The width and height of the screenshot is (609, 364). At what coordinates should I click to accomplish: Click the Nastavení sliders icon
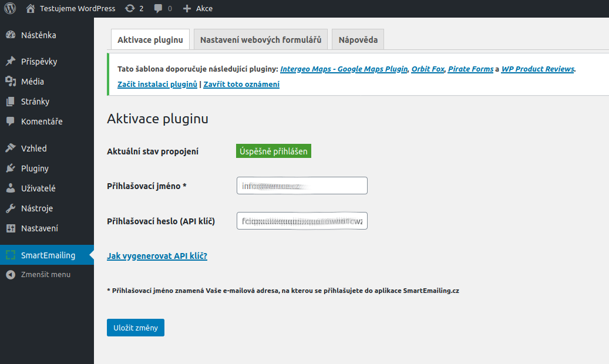(11, 228)
